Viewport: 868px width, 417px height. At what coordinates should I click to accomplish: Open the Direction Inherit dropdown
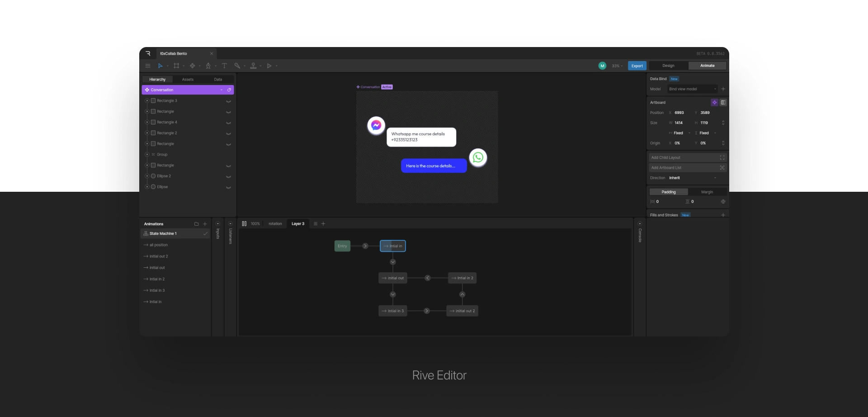click(x=693, y=178)
